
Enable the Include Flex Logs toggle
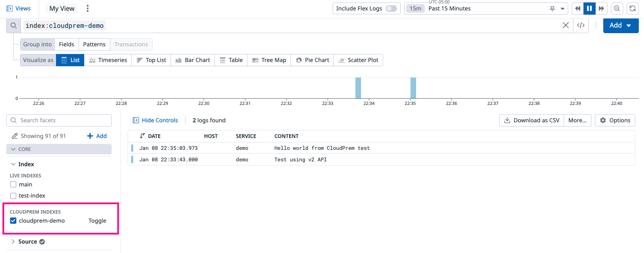pos(391,8)
